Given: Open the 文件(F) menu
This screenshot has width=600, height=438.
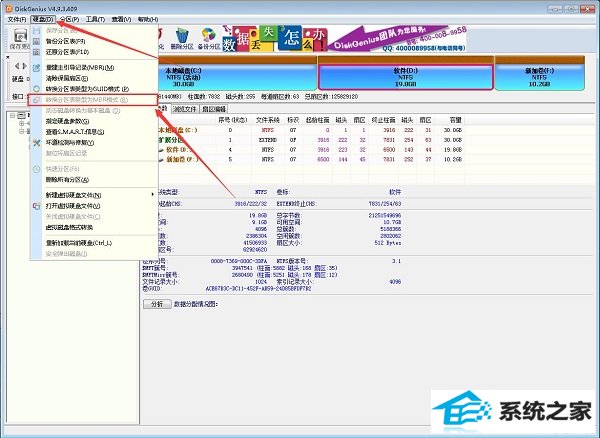Looking at the screenshot, I should point(17,19).
